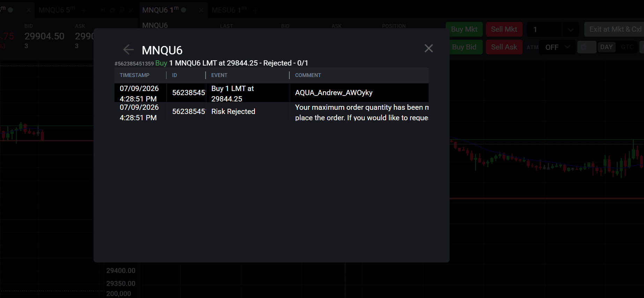Open chart panel settings gear beside the H icon

(112, 10)
